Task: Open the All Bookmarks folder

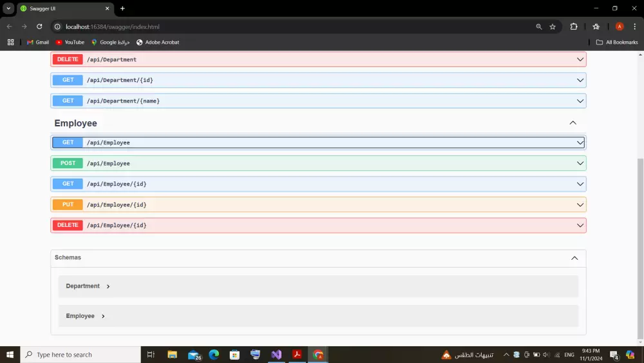Action: point(617,43)
